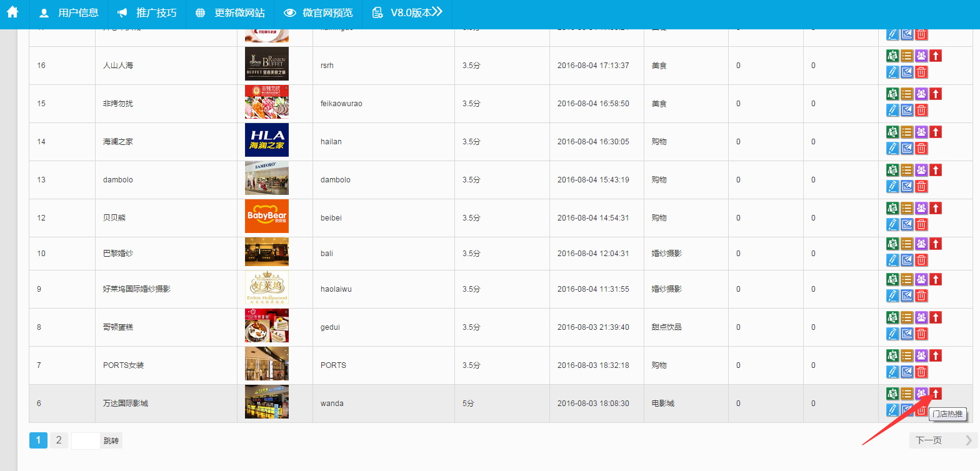Click blue pencil edit icon for 贝贝熊

(x=892, y=224)
